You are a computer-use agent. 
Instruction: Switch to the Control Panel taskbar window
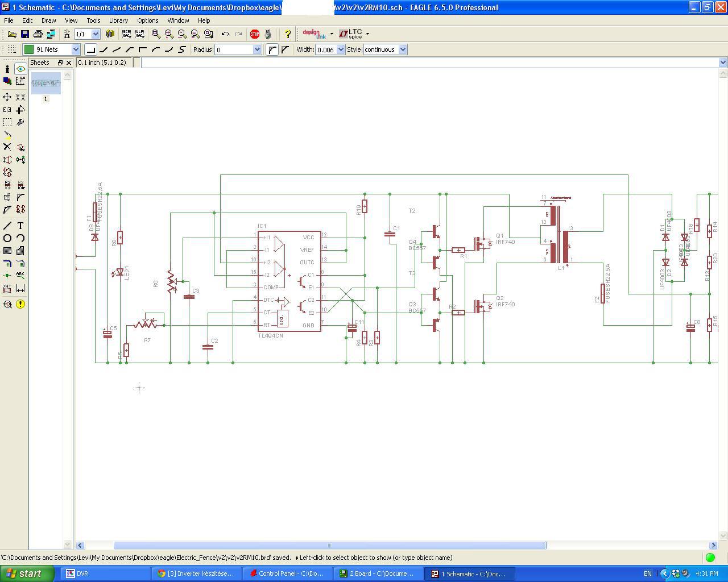[288, 573]
